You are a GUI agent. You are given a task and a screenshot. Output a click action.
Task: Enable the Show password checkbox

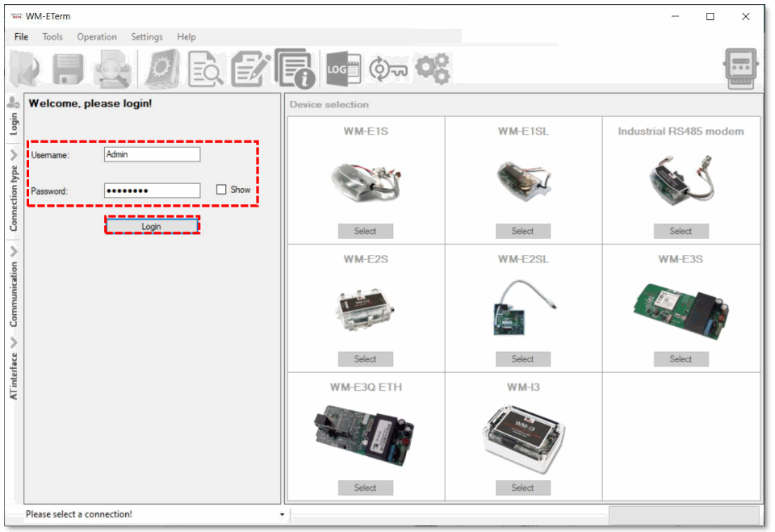coord(221,190)
